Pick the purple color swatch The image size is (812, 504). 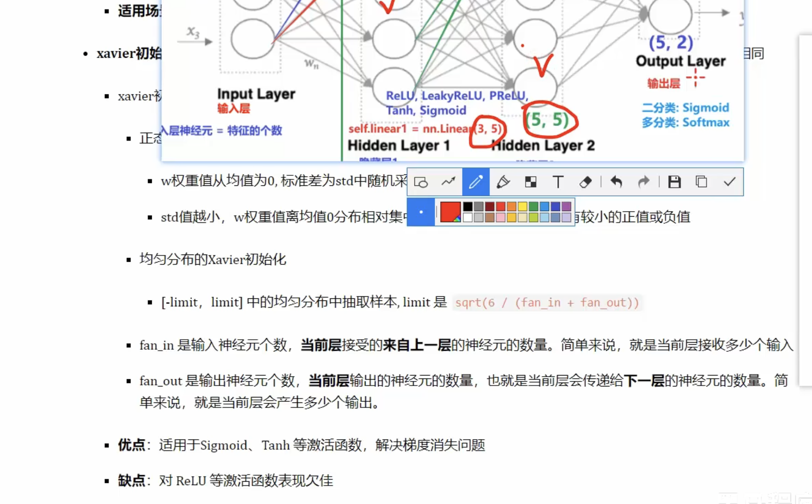point(566,206)
